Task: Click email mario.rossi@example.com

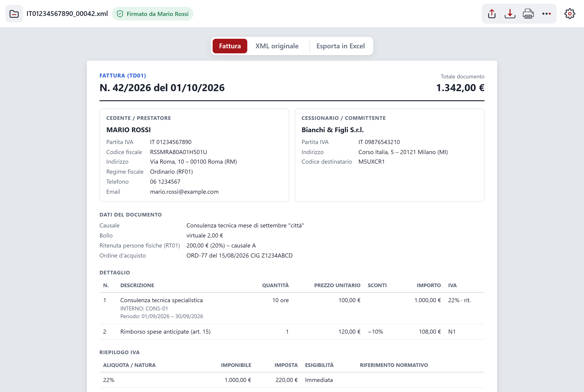Action: (x=184, y=192)
